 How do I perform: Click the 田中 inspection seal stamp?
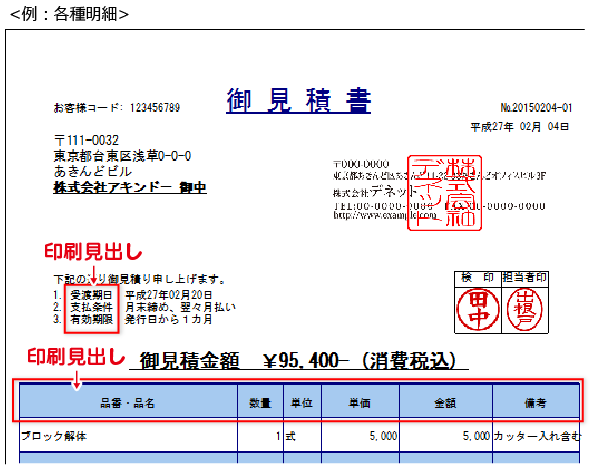[x=478, y=309]
